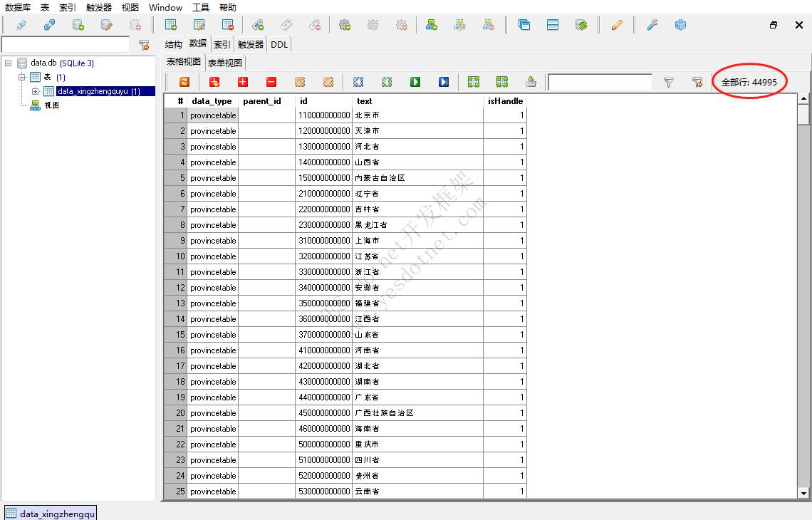Select the 视图 item in database tree
812x520 pixels.
51,105
